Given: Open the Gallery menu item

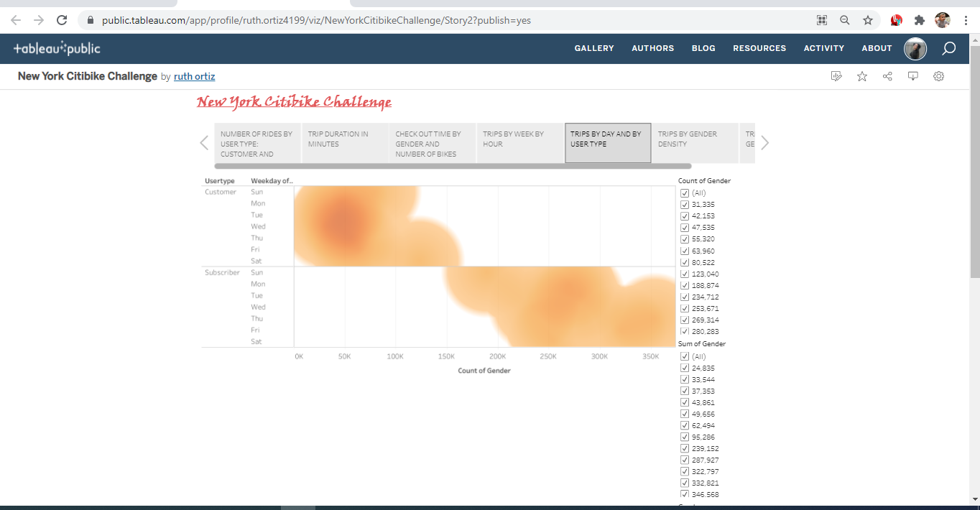Looking at the screenshot, I should click(x=594, y=48).
